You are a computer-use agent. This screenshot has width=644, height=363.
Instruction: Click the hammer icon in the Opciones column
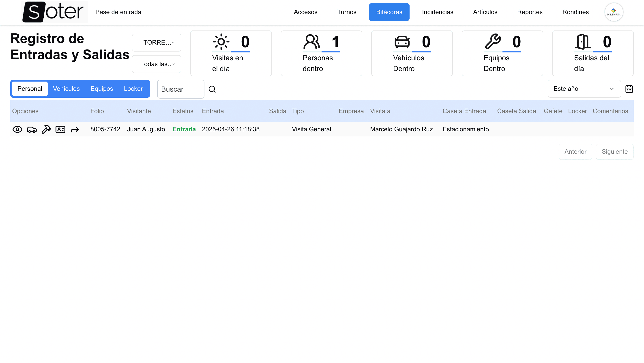[46, 129]
